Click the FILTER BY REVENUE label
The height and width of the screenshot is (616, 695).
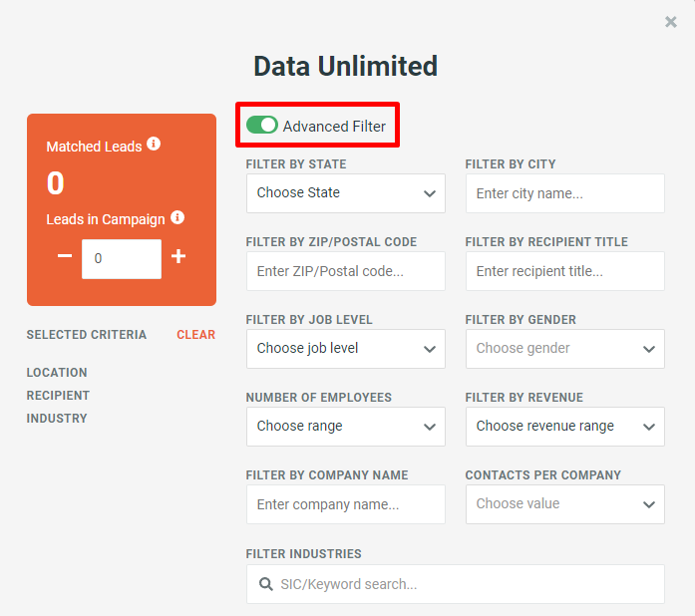pyautogui.click(x=523, y=398)
